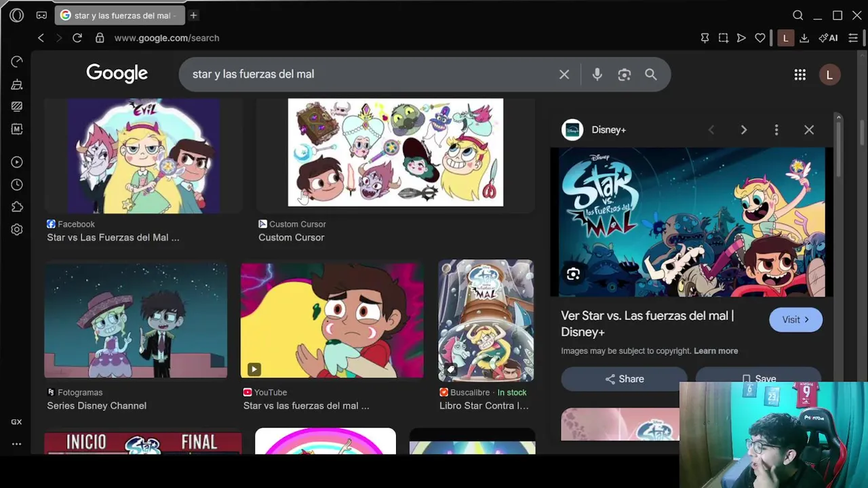Go back to the previous page
The width and height of the screenshot is (868, 488).
(41, 38)
